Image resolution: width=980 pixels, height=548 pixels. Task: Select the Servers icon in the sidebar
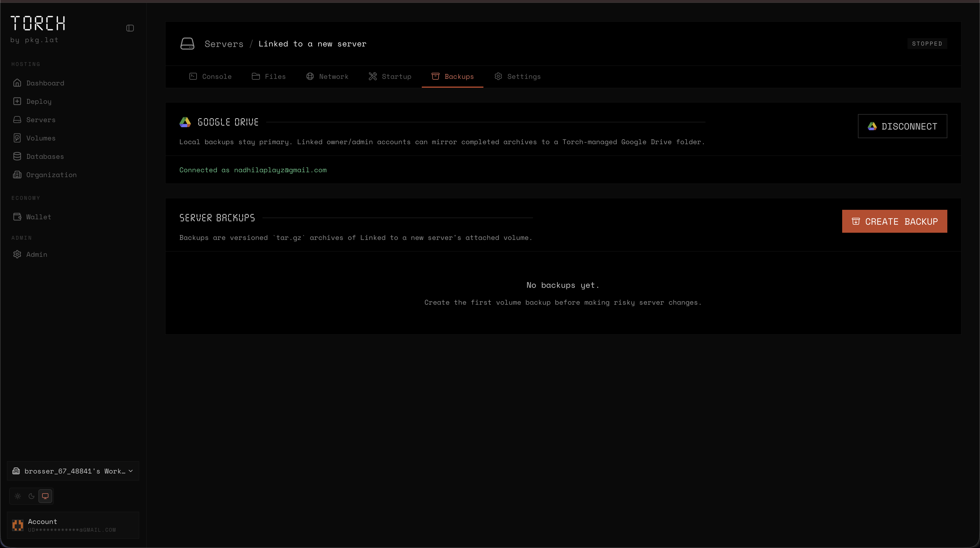tap(17, 120)
